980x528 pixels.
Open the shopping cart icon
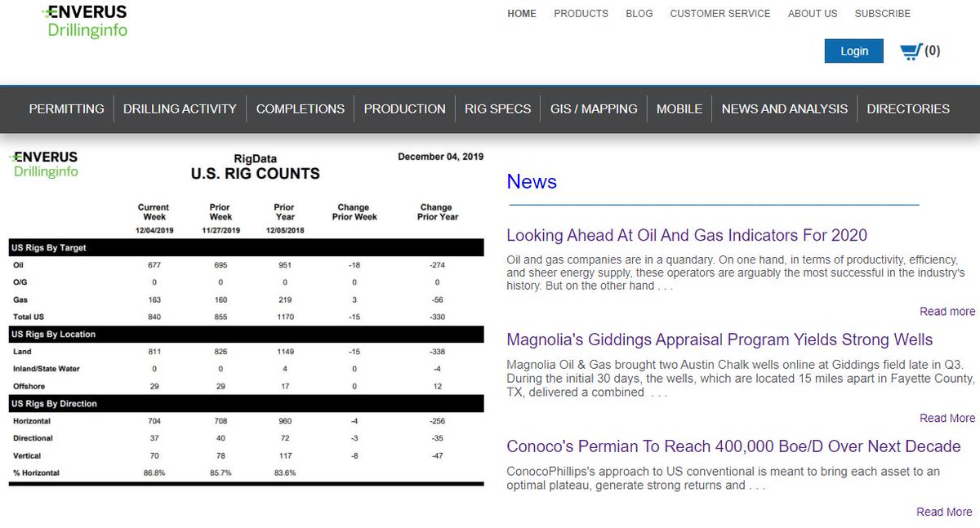(x=911, y=51)
